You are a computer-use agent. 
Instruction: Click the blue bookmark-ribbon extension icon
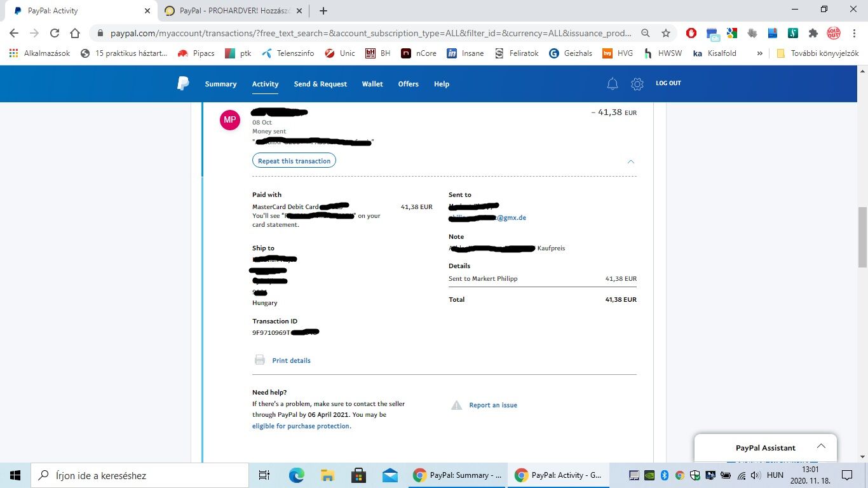(773, 33)
